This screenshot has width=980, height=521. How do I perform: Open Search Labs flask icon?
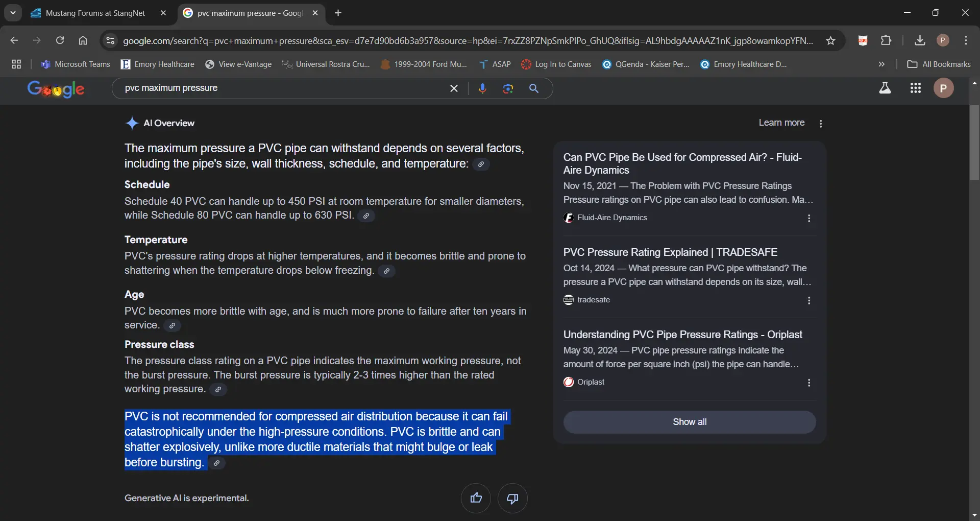pos(885,88)
